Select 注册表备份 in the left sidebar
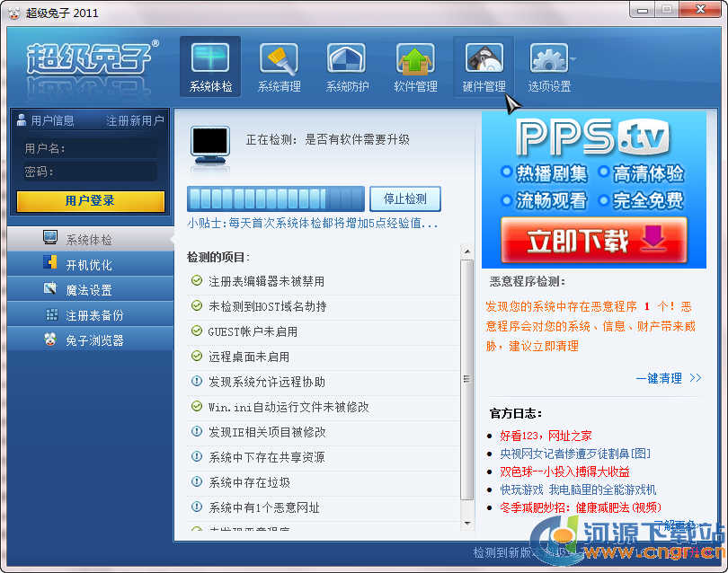This screenshot has width=728, height=573. [91, 315]
